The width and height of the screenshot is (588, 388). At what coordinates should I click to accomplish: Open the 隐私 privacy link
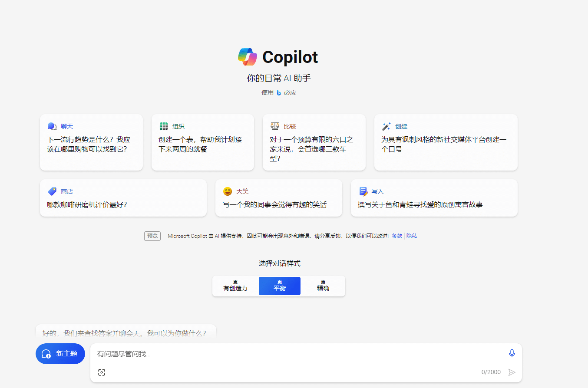tap(412, 236)
